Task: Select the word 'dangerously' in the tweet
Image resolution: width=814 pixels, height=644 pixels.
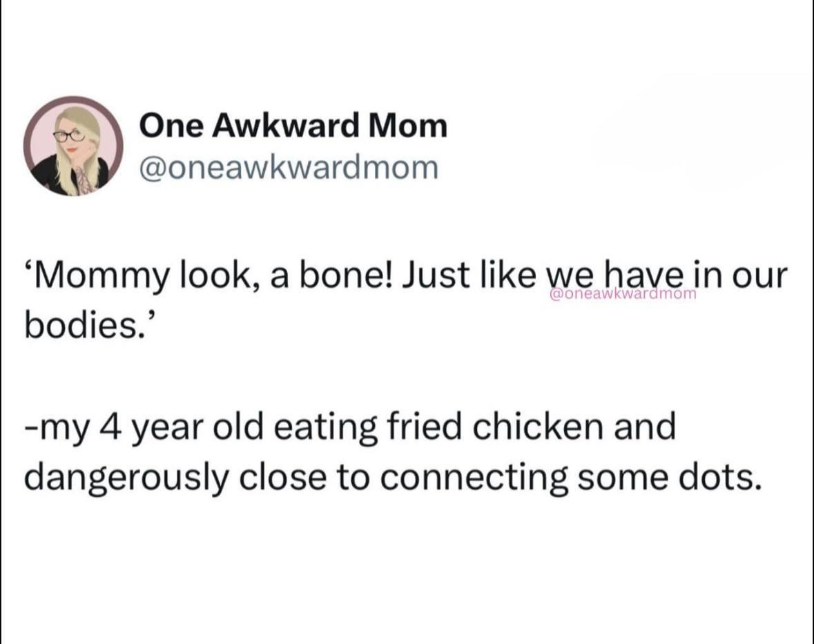Action: (126, 478)
